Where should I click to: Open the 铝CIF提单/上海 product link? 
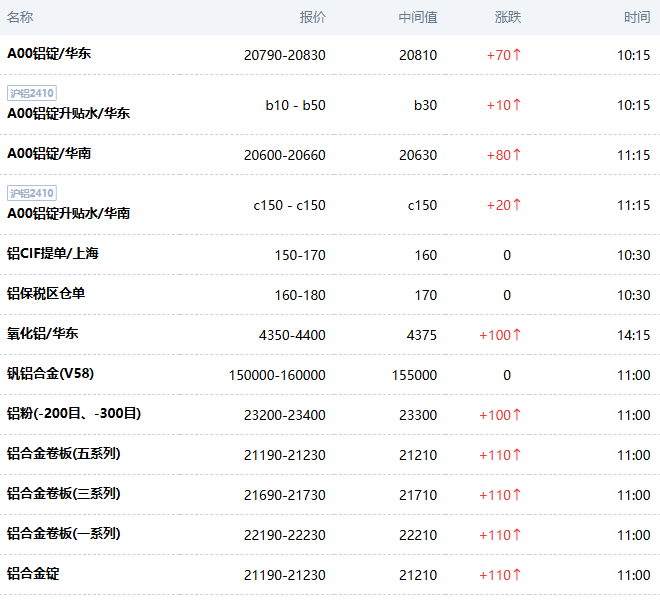point(53,253)
